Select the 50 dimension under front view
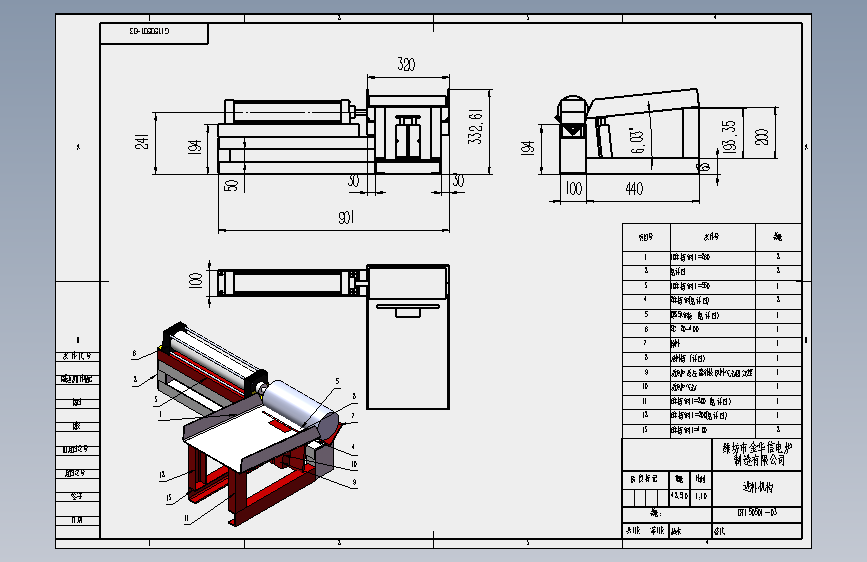This screenshot has height=562, width=867. [232, 185]
